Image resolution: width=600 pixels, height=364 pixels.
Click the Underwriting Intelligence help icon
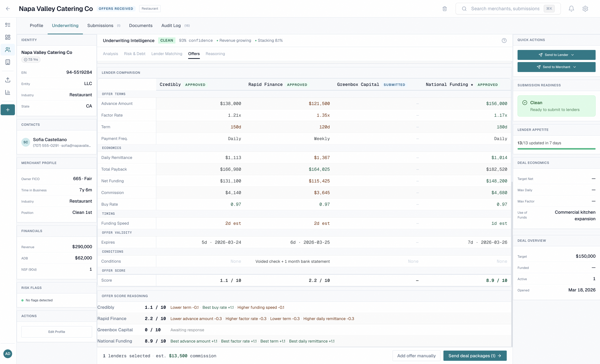(504, 41)
